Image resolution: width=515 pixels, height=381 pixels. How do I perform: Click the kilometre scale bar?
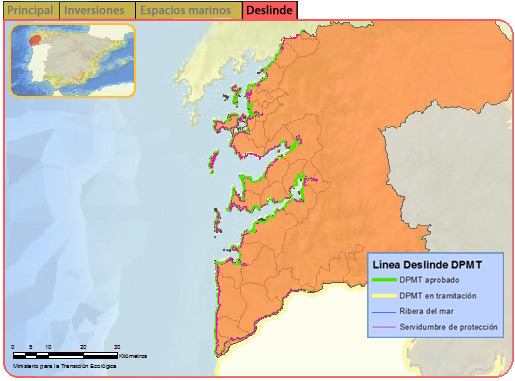pyautogui.click(x=65, y=355)
